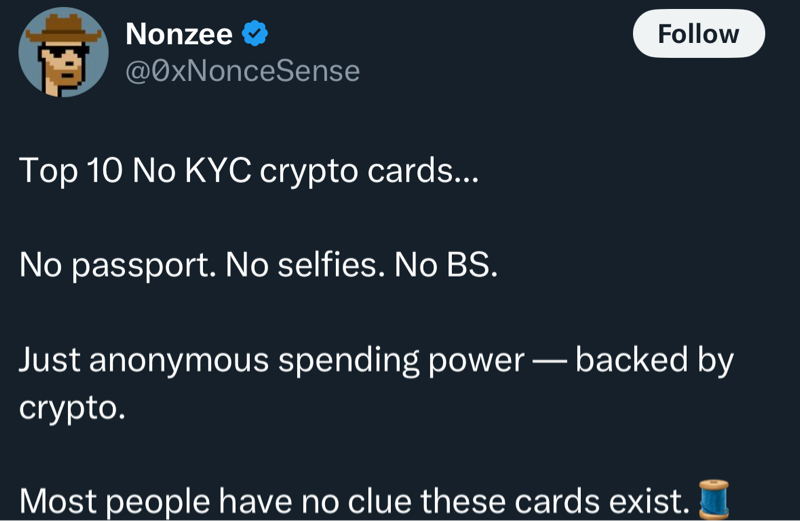Click the thread spool emoji
The image size is (800, 521).
coord(712,499)
